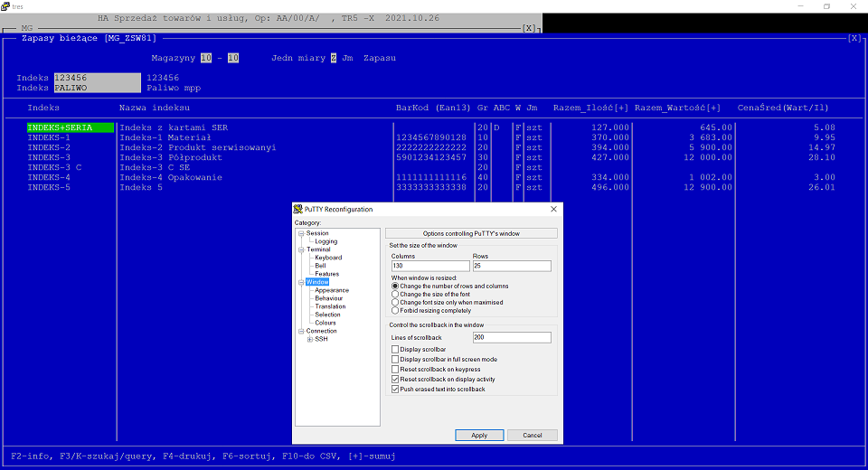Expand the SSH tree node
The height and width of the screenshot is (470, 868).
pos(310,339)
